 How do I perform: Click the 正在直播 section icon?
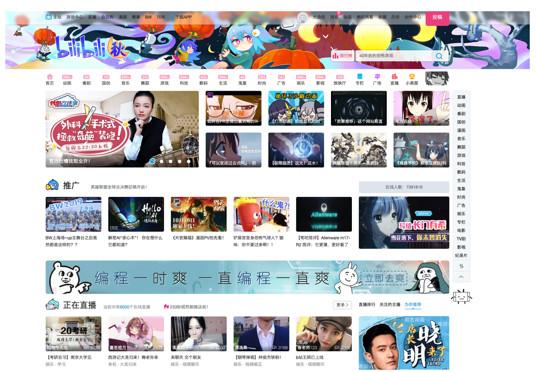tap(52, 304)
